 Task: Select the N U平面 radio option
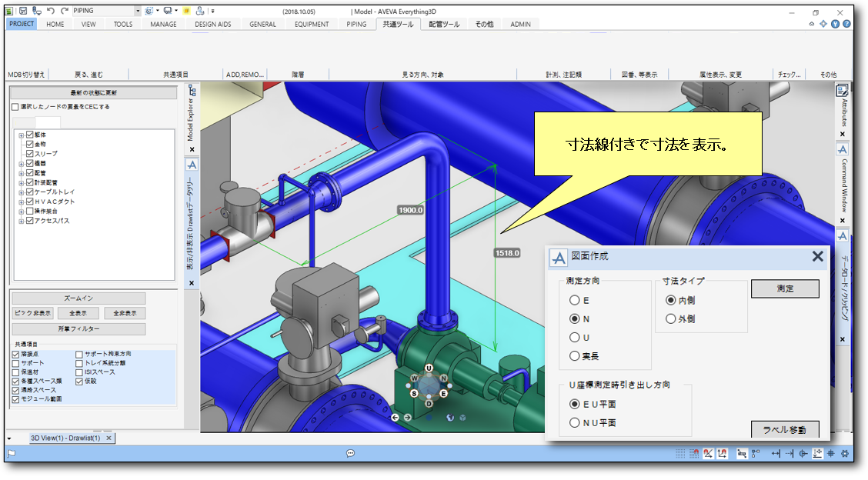(573, 422)
